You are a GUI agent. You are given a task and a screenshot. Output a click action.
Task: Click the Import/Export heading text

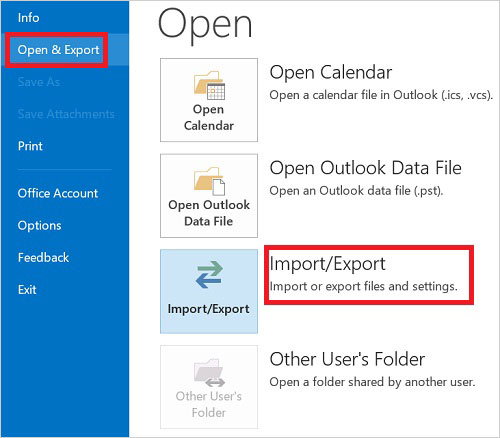327,264
